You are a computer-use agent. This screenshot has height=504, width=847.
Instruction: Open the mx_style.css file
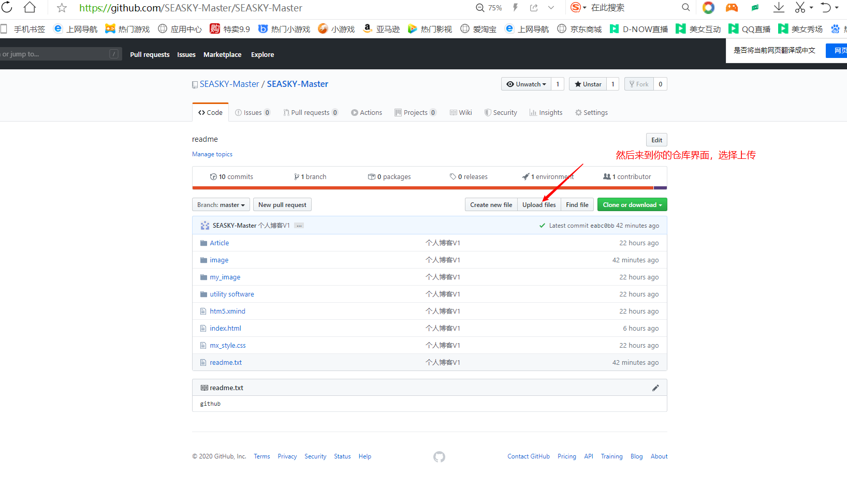click(x=227, y=345)
